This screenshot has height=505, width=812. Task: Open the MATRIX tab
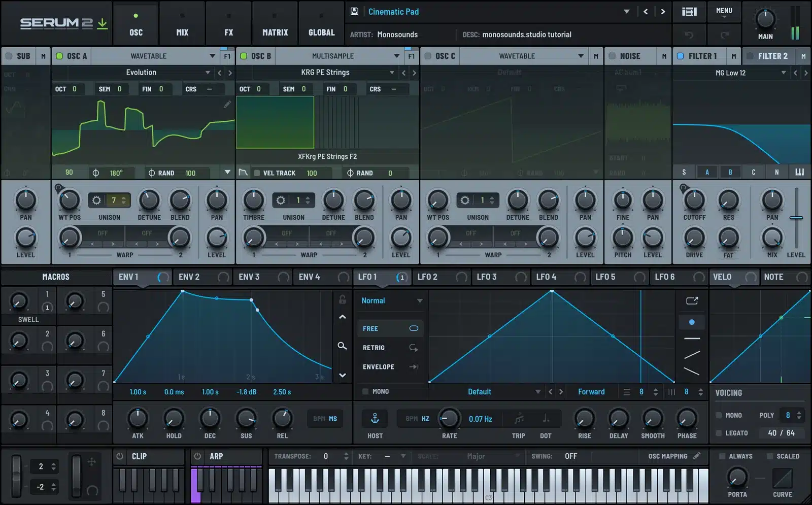click(275, 23)
